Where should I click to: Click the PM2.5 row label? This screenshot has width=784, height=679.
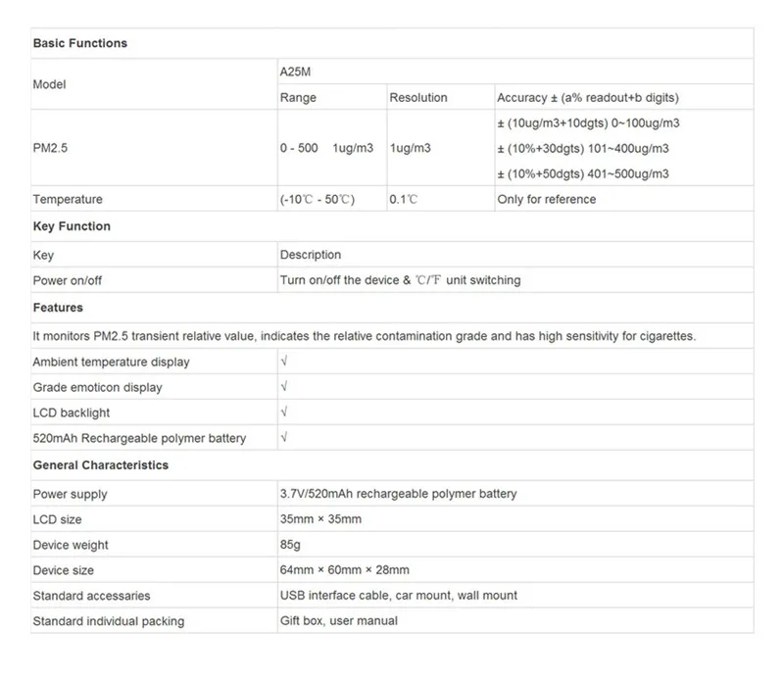[x=53, y=148]
